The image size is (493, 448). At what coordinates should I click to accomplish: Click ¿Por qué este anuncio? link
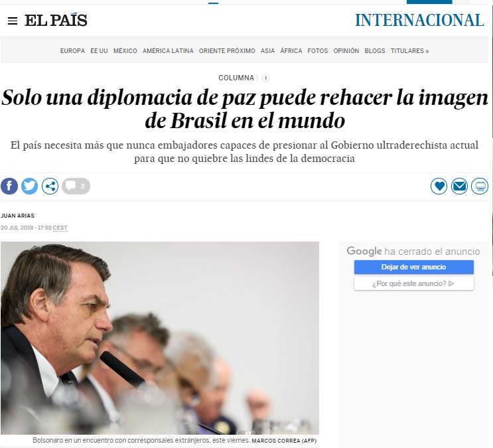414,283
